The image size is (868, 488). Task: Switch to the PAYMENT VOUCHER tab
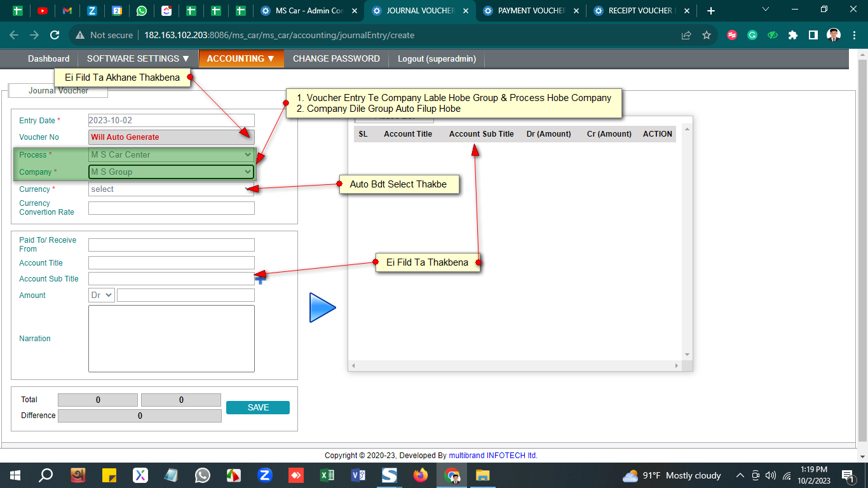531,11
